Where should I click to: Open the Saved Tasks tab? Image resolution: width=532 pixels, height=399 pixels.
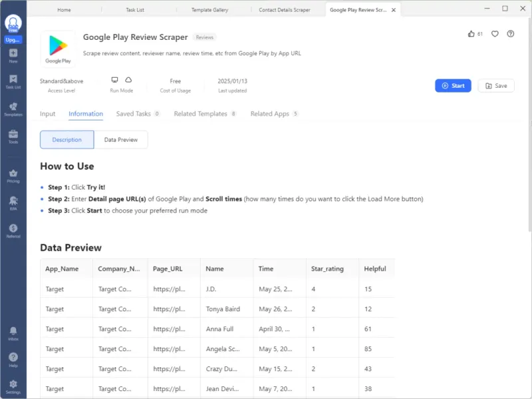(138, 114)
